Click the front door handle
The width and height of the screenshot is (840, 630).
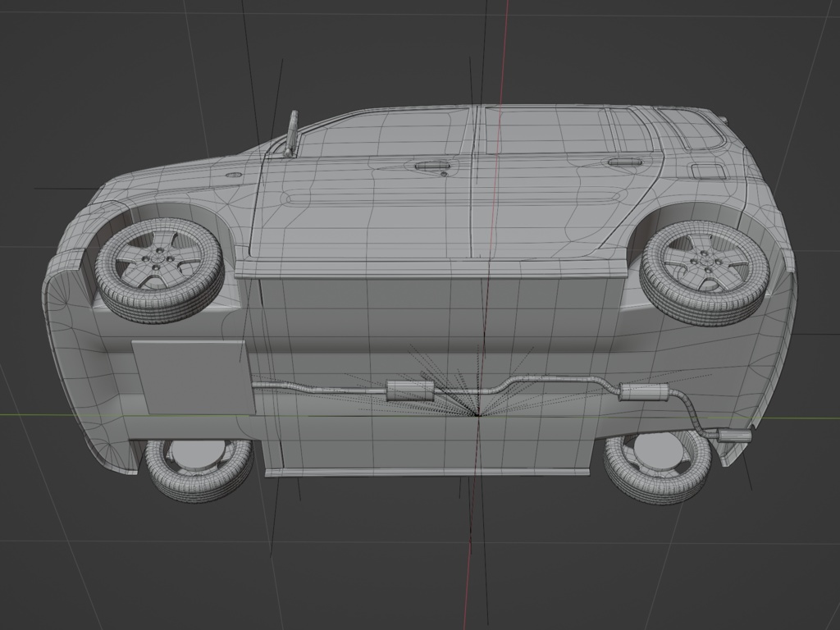(x=431, y=167)
